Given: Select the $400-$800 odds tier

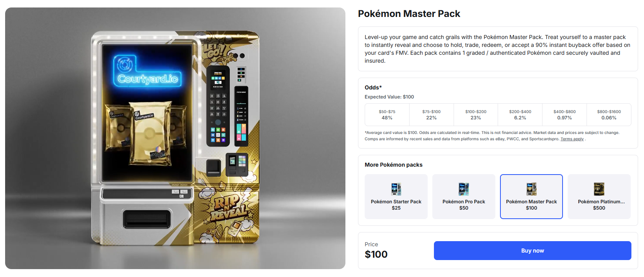Looking at the screenshot, I should pos(565,115).
